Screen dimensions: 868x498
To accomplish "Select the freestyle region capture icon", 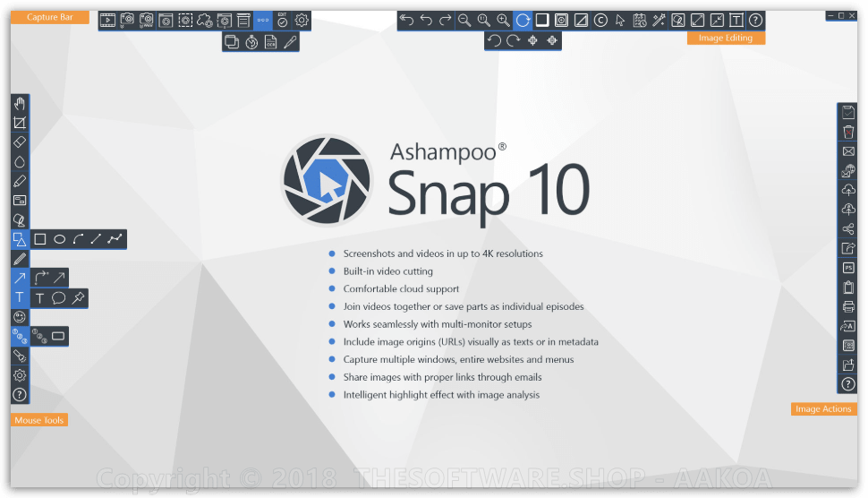I will click(x=204, y=21).
